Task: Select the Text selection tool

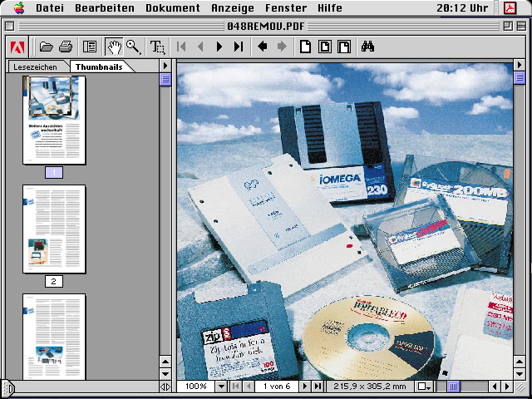Action: point(157,47)
